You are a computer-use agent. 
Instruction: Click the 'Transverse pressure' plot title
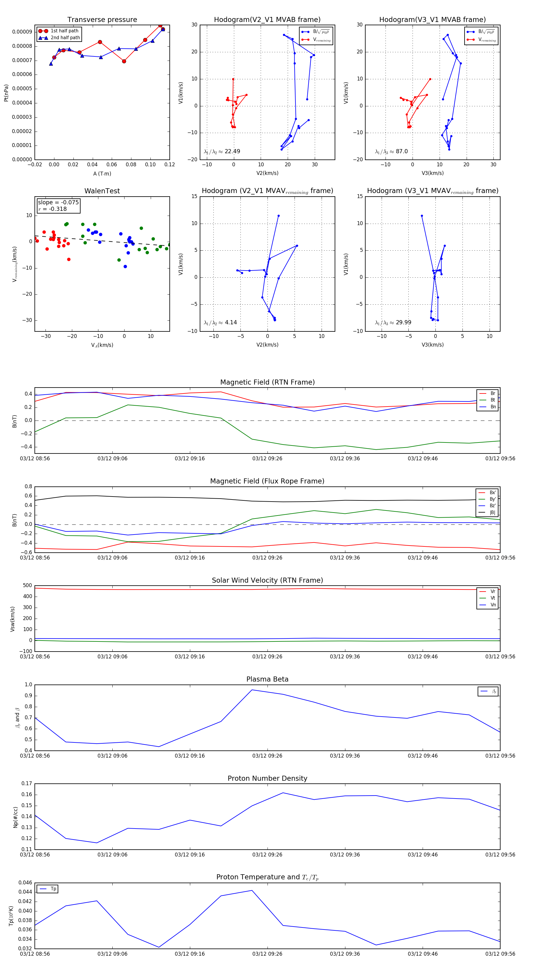click(102, 20)
